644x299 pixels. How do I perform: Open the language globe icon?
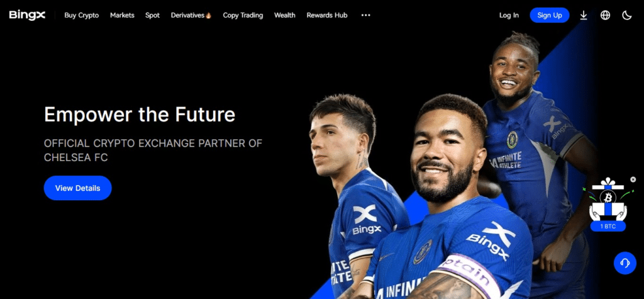(605, 15)
